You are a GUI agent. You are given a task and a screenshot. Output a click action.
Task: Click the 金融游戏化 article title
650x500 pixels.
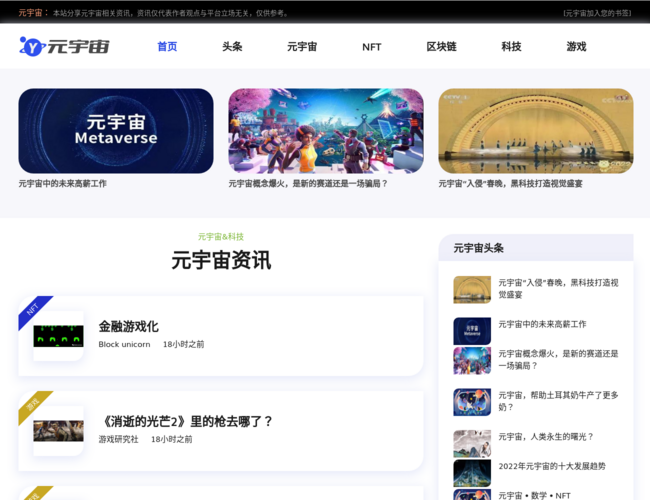point(128,326)
